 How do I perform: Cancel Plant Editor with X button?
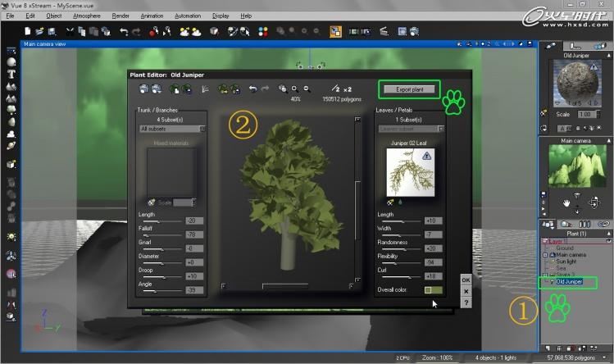pyautogui.click(x=466, y=291)
